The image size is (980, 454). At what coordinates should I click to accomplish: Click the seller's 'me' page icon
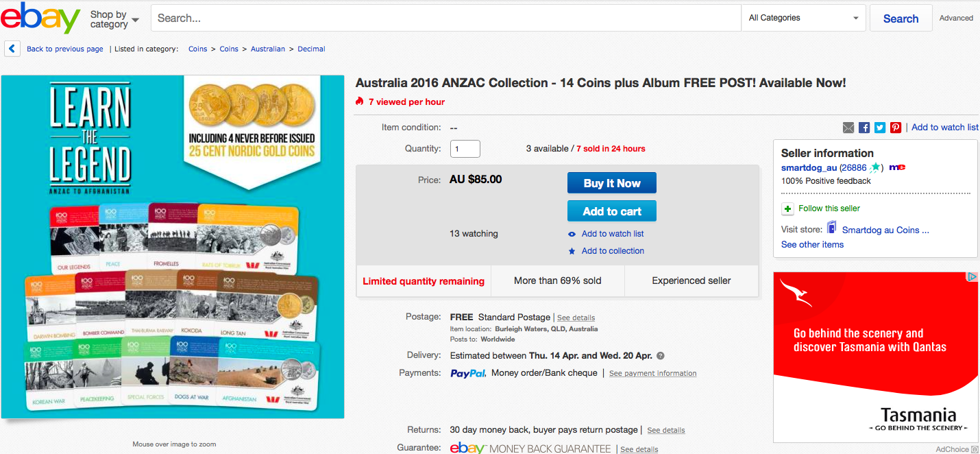897,167
